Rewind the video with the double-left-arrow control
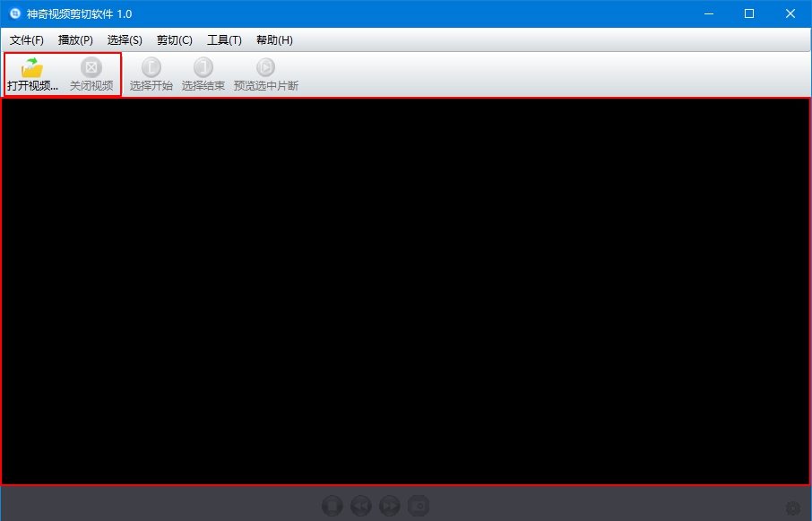The image size is (812, 521). click(x=361, y=505)
